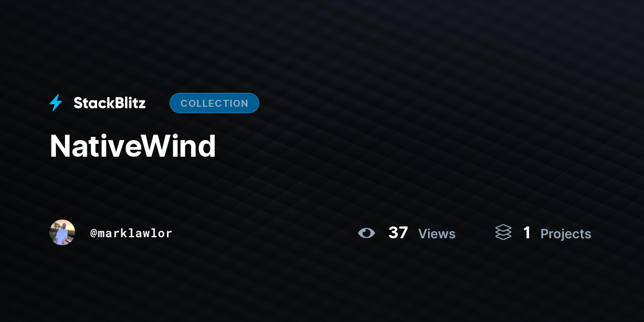
Task: Click the COLLECTION badge
Action: (214, 103)
